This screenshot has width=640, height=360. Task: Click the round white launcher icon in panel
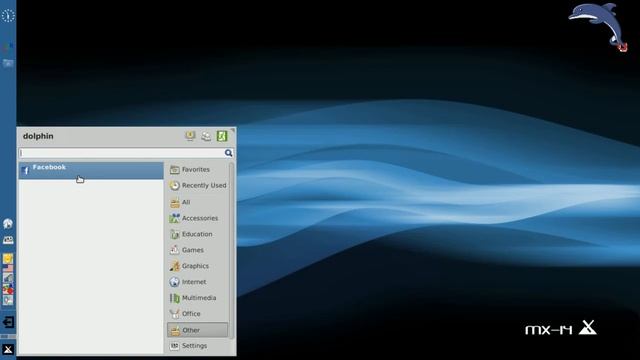coord(8,223)
